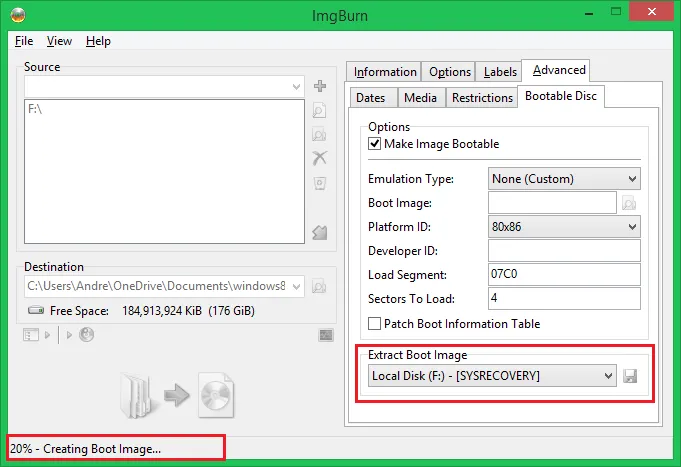Expand the Destination path dropdown
The image size is (681, 467).
296,286
